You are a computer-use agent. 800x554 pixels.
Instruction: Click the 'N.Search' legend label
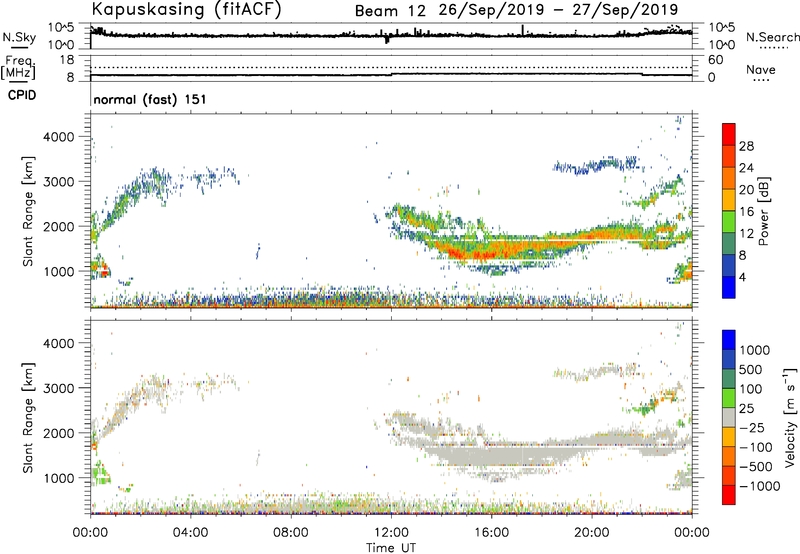click(x=772, y=37)
